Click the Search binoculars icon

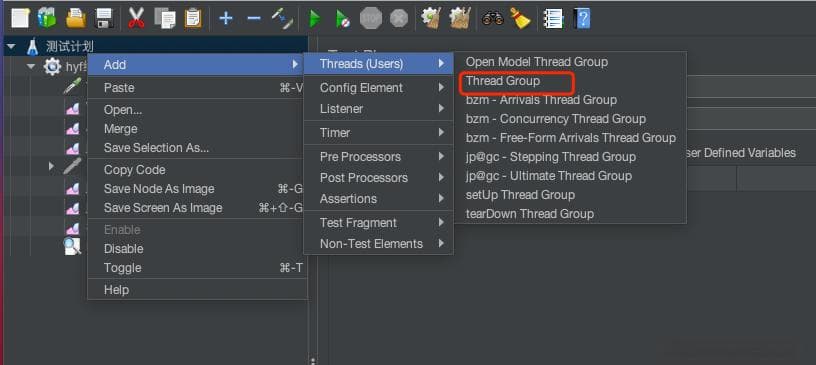coord(492,19)
